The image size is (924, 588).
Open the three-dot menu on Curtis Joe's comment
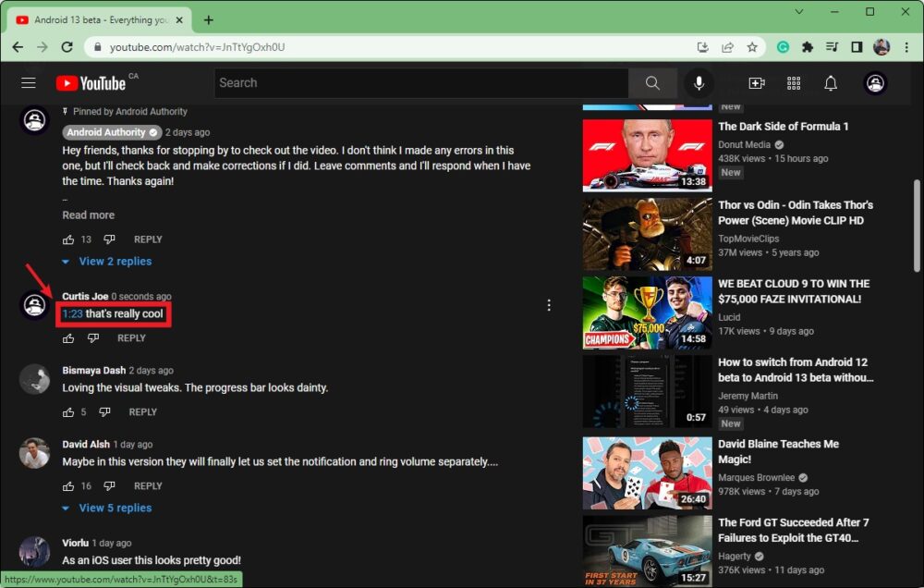549,305
